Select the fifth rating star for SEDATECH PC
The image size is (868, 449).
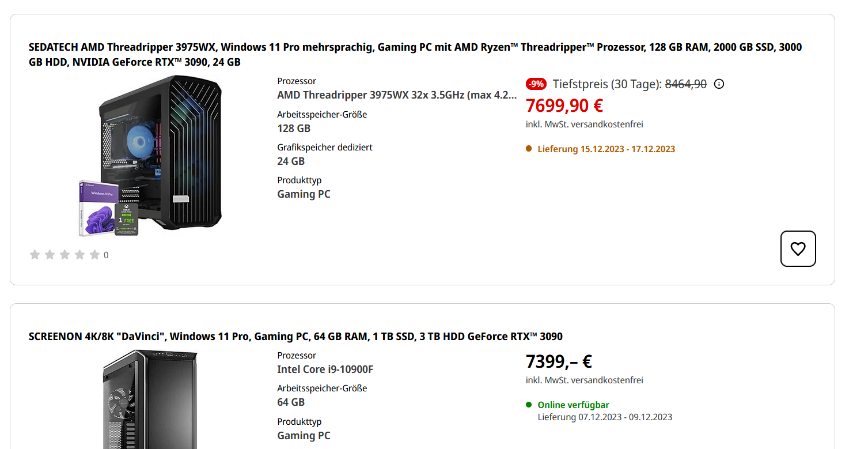(x=94, y=254)
